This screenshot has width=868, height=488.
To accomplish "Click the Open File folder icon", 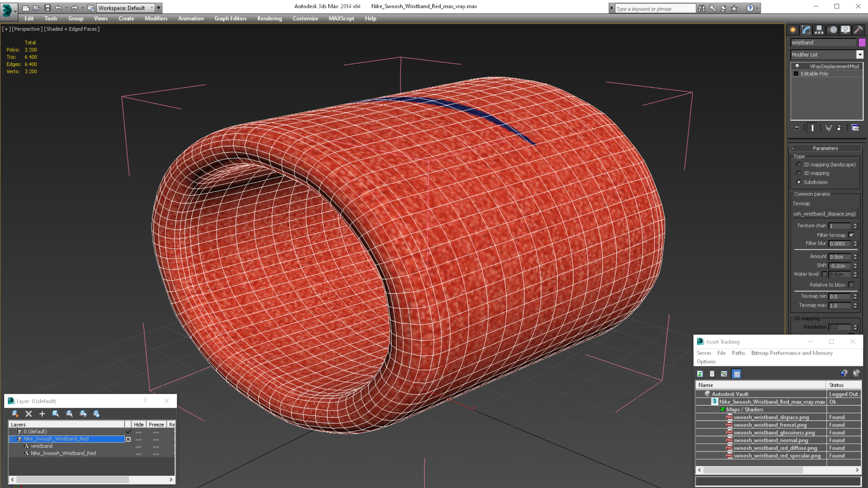I will (36, 8).
